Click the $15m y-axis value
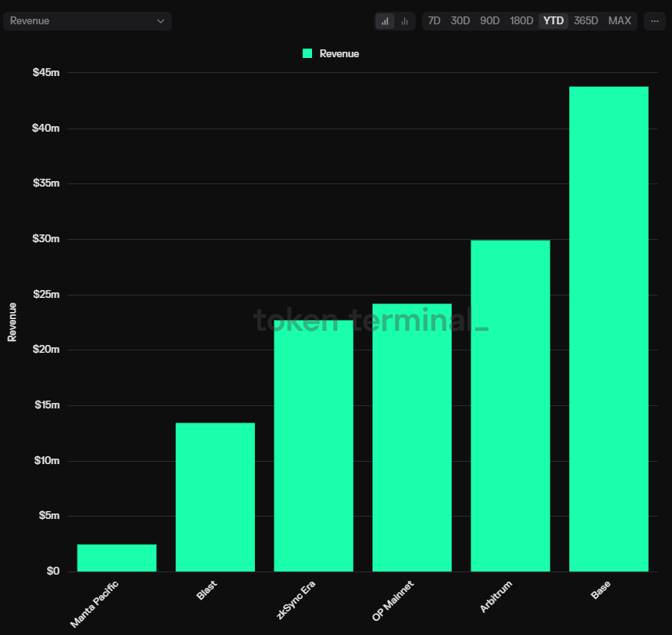The width and height of the screenshot is (672, 635). point(47,405)
